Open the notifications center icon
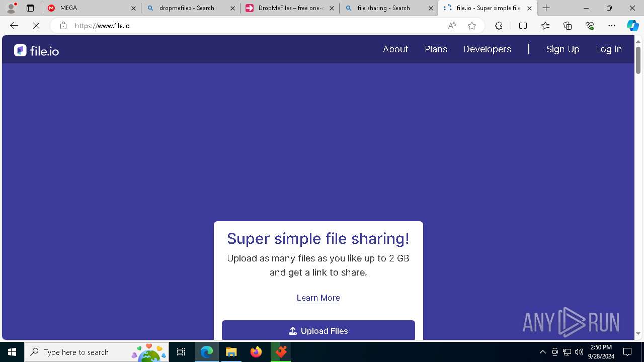The height and width of the screenshot is (362, 644). (x=627, y=352)
